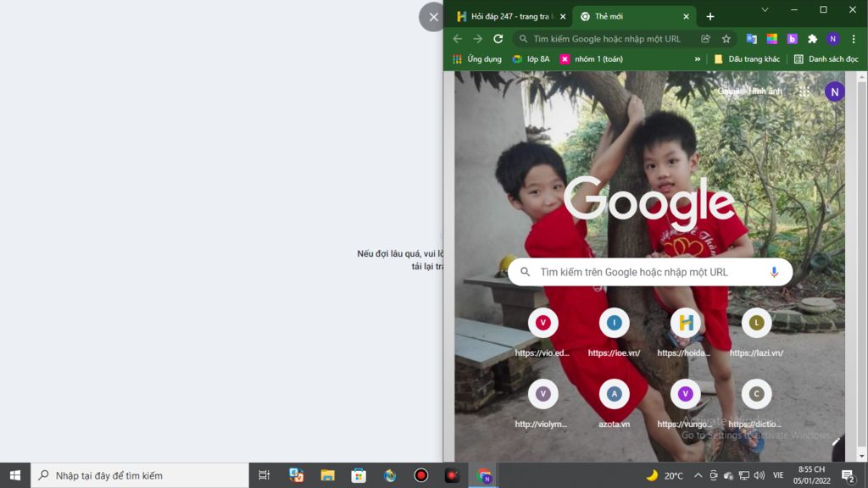Image resolution: width=868 pixels, height=488 pixels.
Task: Show hidden system tray icons
Action: [x=698, y=475]
